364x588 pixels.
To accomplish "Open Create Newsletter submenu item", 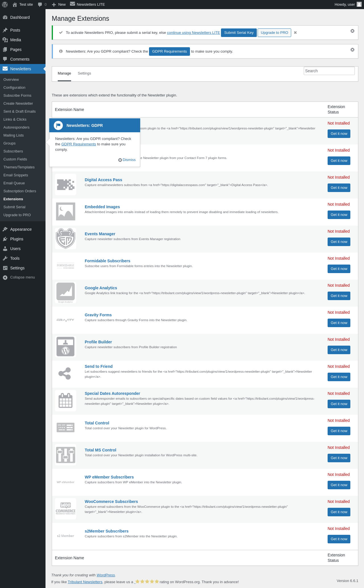I will click(18, 104).
